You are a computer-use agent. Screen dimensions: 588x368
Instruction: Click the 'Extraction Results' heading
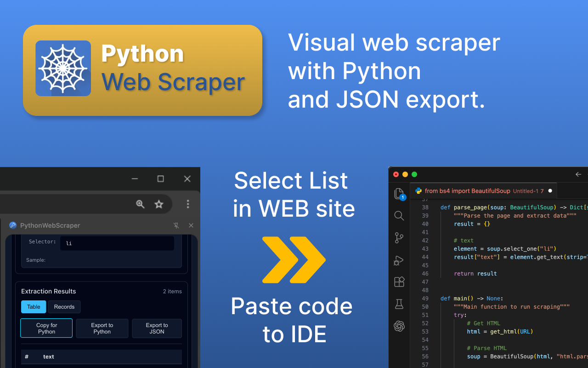[49, 291]
